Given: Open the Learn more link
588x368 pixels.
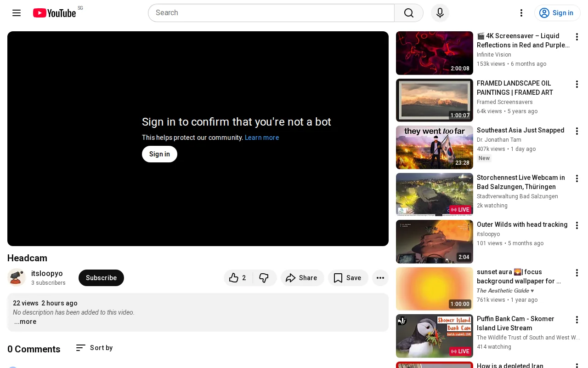Looking at the screenshot, I should click(x=262, y=138).
